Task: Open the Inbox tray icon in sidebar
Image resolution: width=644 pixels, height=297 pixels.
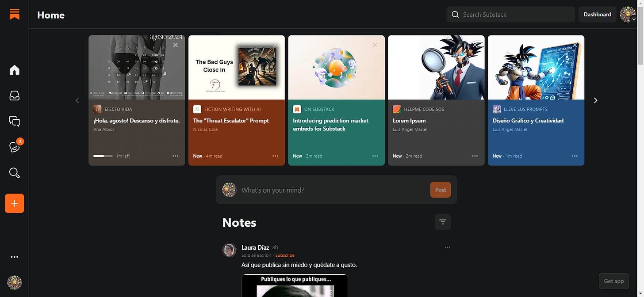Action: click(15, 95)
